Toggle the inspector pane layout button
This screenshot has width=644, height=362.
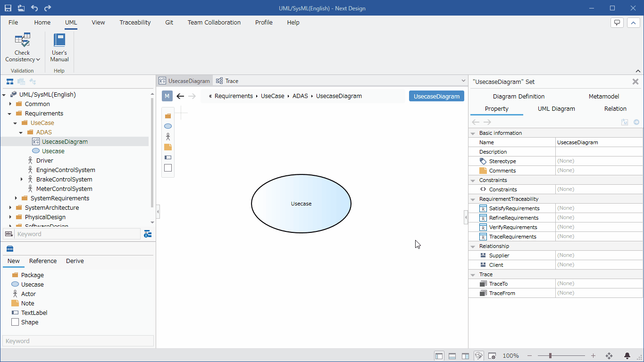pos(465,356)
